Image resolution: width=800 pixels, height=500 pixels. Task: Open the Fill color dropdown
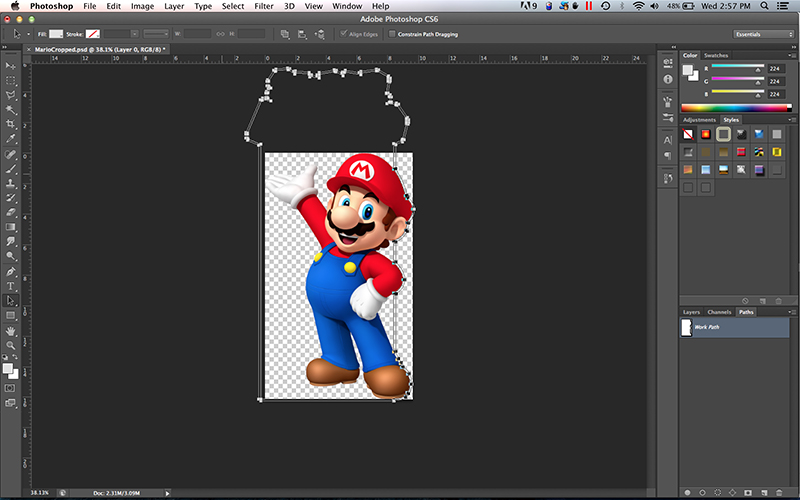pyautogui.click(x=56, y=34)
